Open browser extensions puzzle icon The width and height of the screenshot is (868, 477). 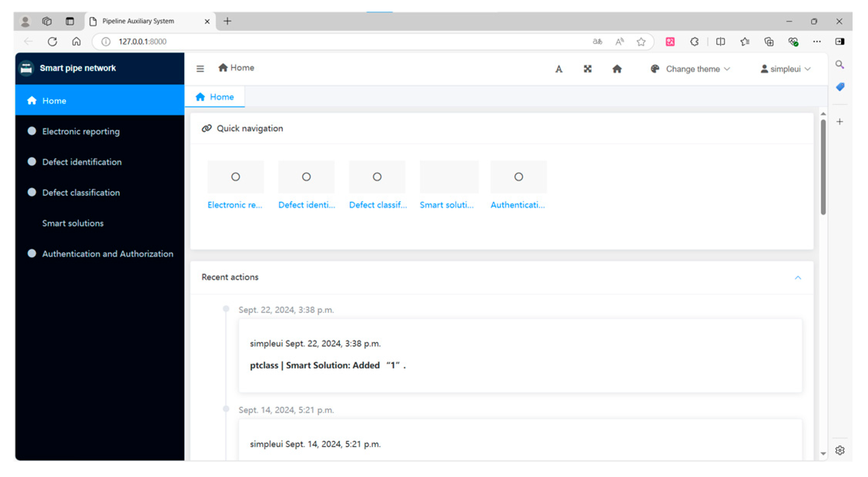pyautogui.click(x=694, y=42)
